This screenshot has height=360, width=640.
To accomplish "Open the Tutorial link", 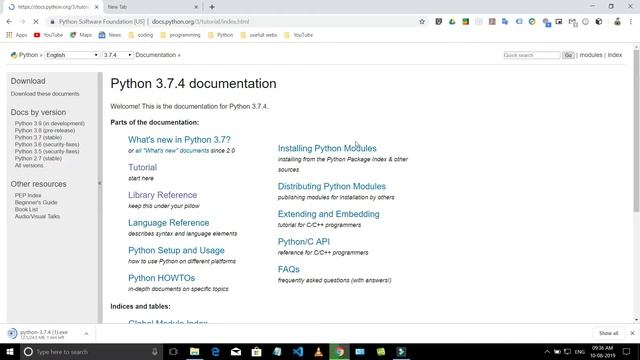I will tap(142, 167).
